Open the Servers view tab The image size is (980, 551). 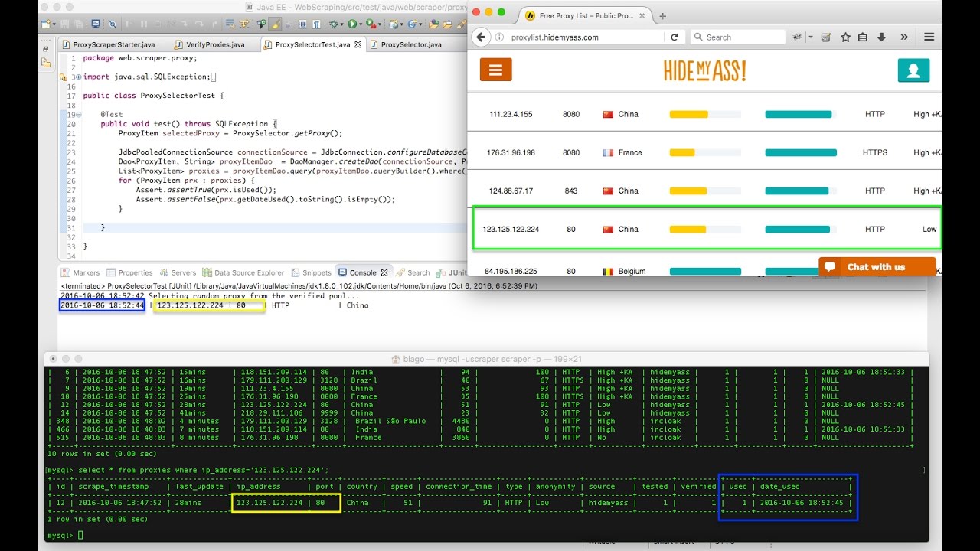tap(178, 272)
